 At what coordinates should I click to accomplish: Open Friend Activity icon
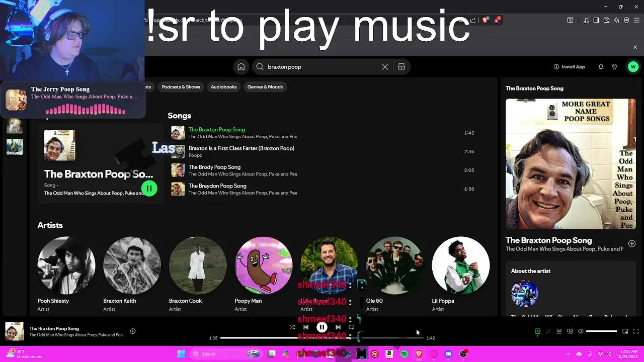[614, 67]
